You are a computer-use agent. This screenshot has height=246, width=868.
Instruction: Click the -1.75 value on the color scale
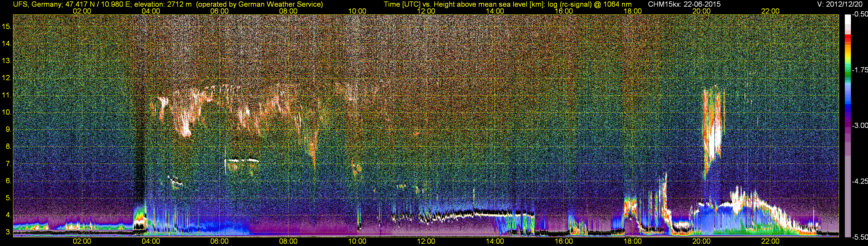tap(860, 70)
